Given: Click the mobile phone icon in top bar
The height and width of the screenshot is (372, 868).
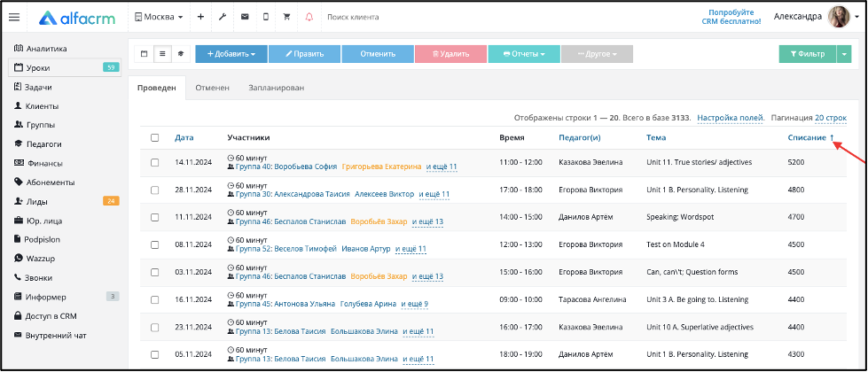Looking at the screenshot, I should [x=266, y=17].
